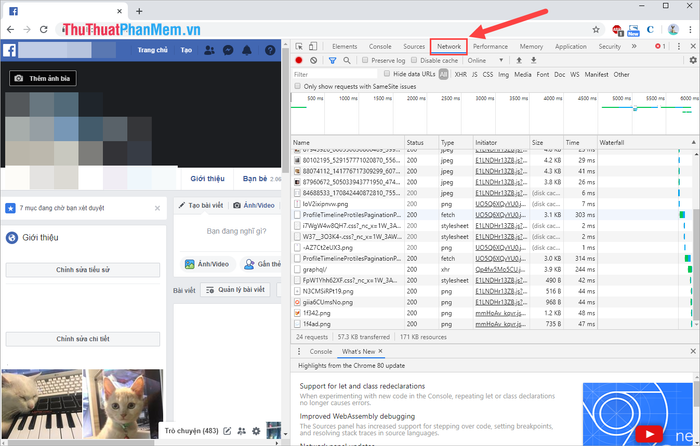Open Facebook Messenger icon
Image resolution: width=700 pixels, height=446 pixels.
pyautogui.click(x=228, y=50)
